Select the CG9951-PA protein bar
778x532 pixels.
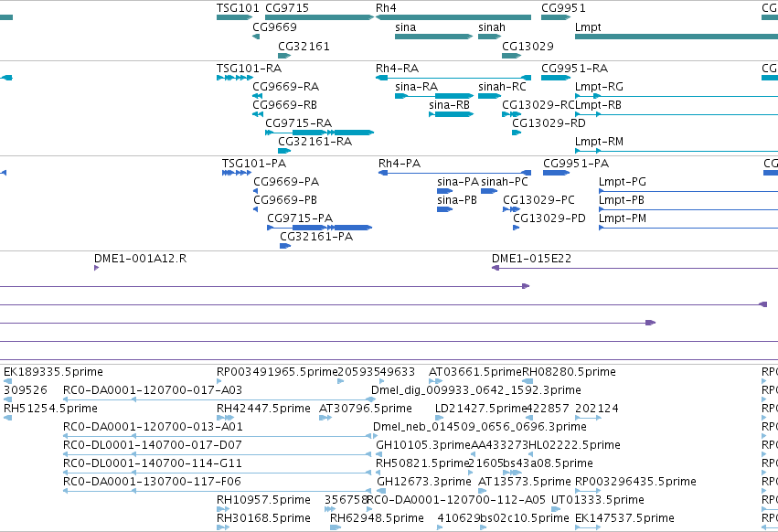[x=556, y=173]
